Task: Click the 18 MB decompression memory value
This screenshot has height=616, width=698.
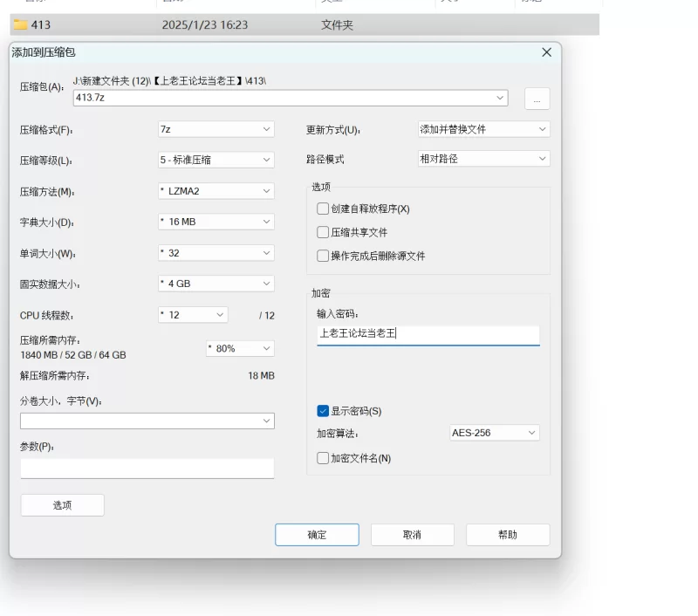Action: 261,376
